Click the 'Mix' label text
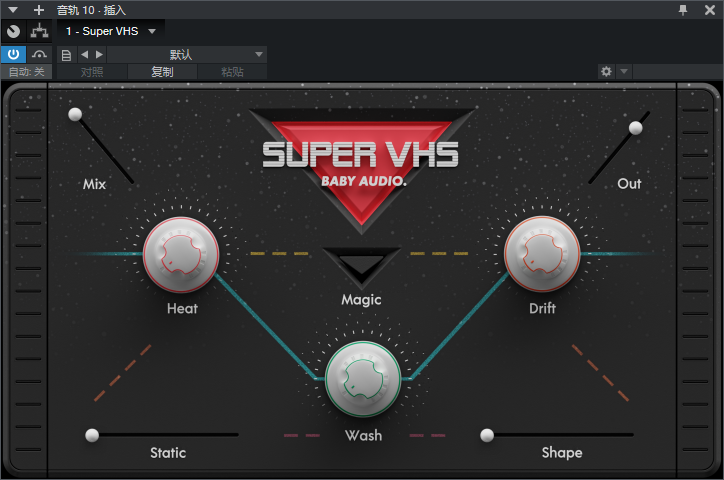This screenshot has width=724, height=480. coord(95,184)
